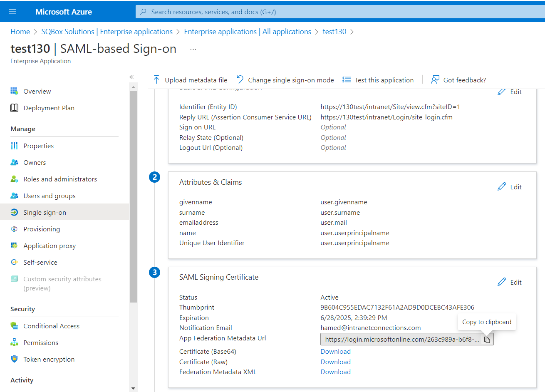Click the Token encryption shield icon
This screenshot has width=545, height=392.
point(14,359)
